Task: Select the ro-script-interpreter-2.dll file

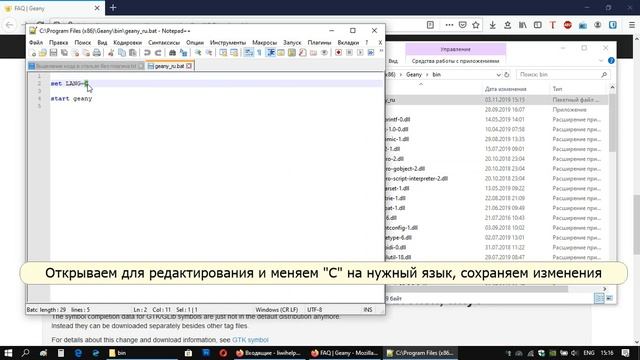Action: tap(417, 178)
